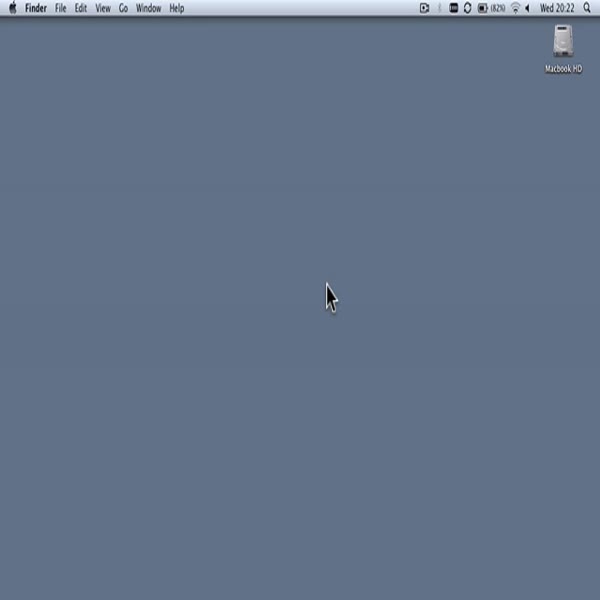Select the Macbook HD drive icon
600x600 pixels.
click(x=563, y=42)
